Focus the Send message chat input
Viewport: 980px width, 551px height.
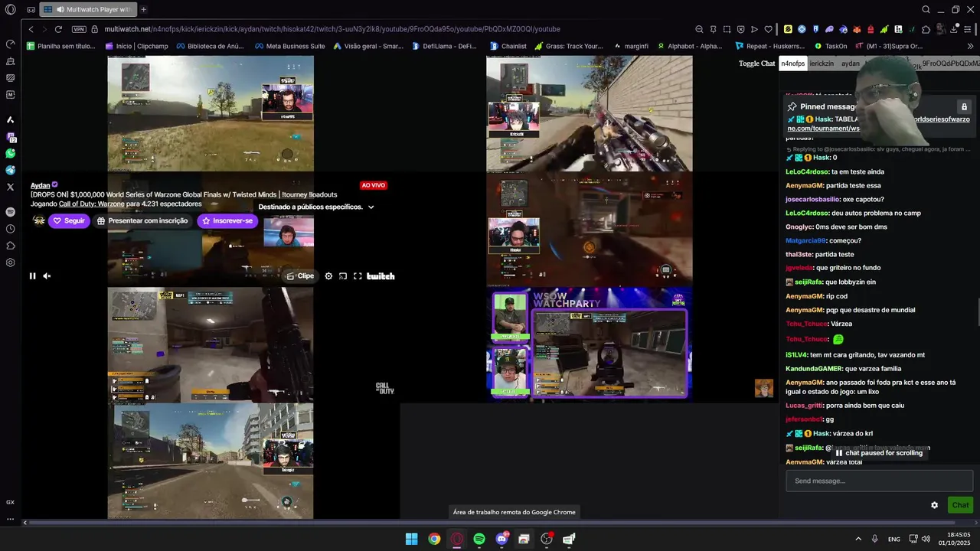(x=879, y=481)
